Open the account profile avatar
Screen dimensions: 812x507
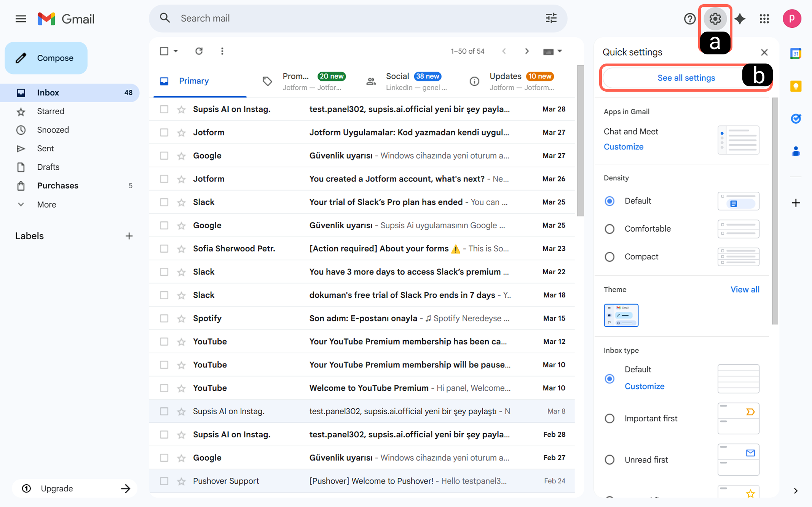point(792,19)
